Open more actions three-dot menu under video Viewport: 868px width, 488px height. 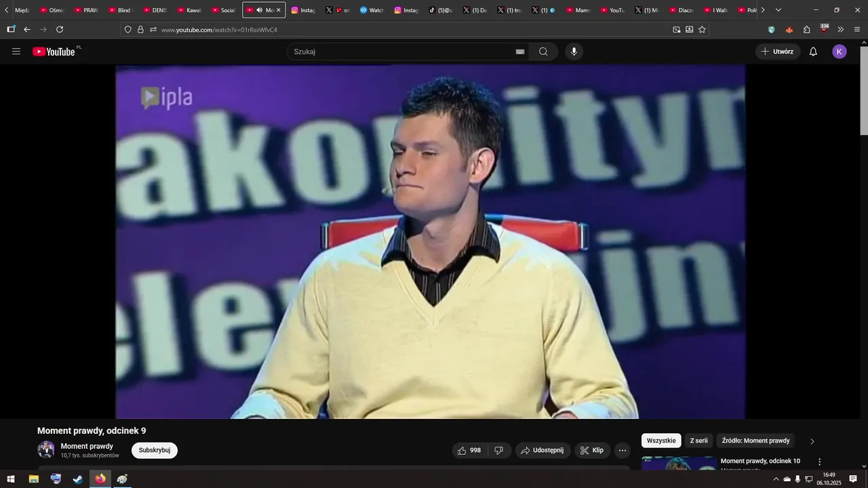(623, 450)
